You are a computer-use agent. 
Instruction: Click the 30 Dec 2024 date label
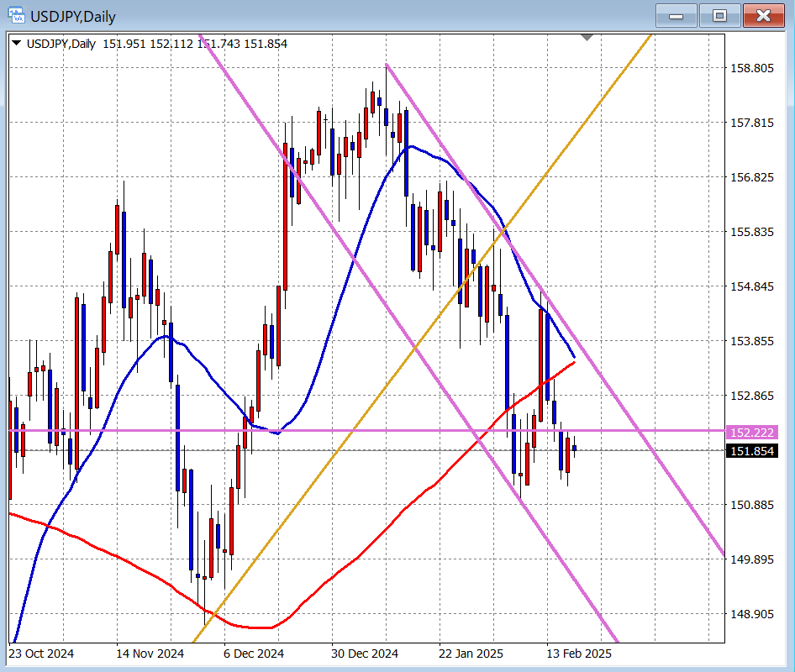pos(364,653)
